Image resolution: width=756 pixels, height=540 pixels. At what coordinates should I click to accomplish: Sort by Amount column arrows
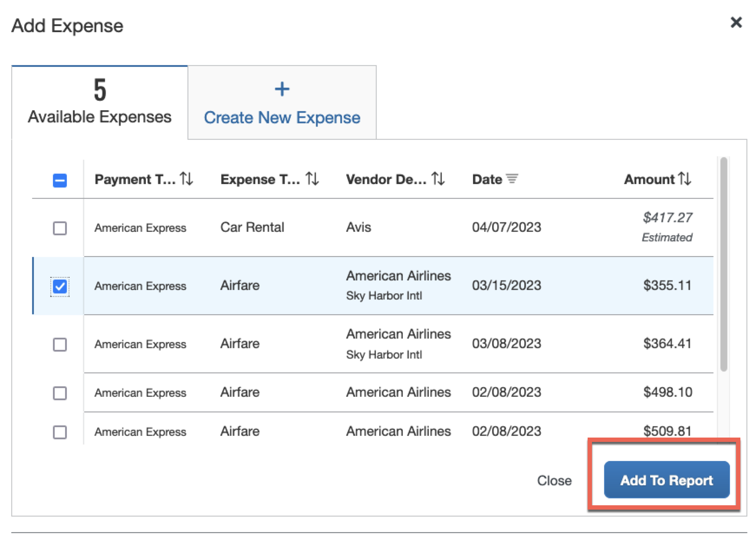684,179
